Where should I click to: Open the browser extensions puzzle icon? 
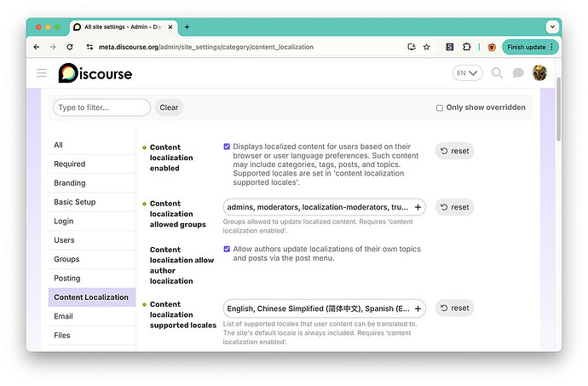(x=466, y=47)
